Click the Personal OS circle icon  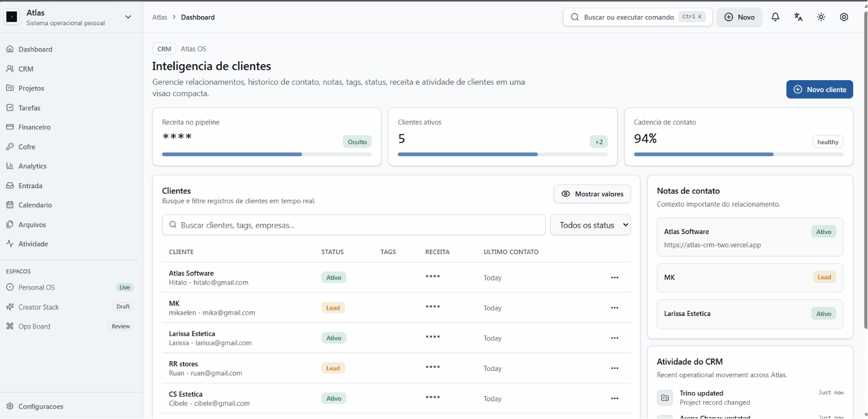tap(10, 287)
